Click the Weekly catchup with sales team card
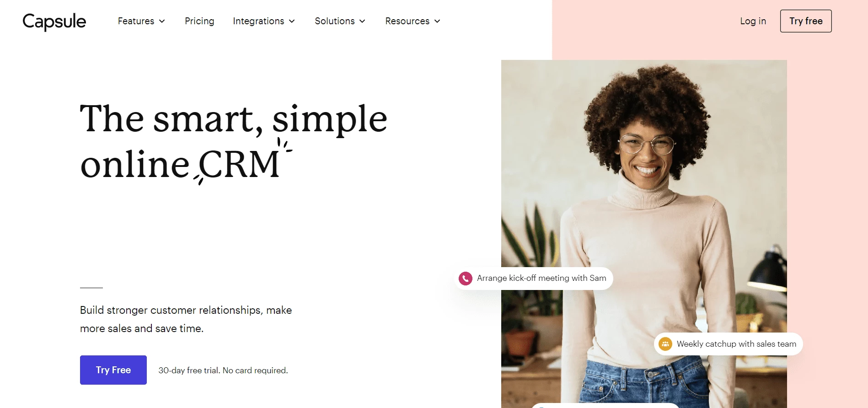This screenshot has height=408, width=868. coord(729,344)
